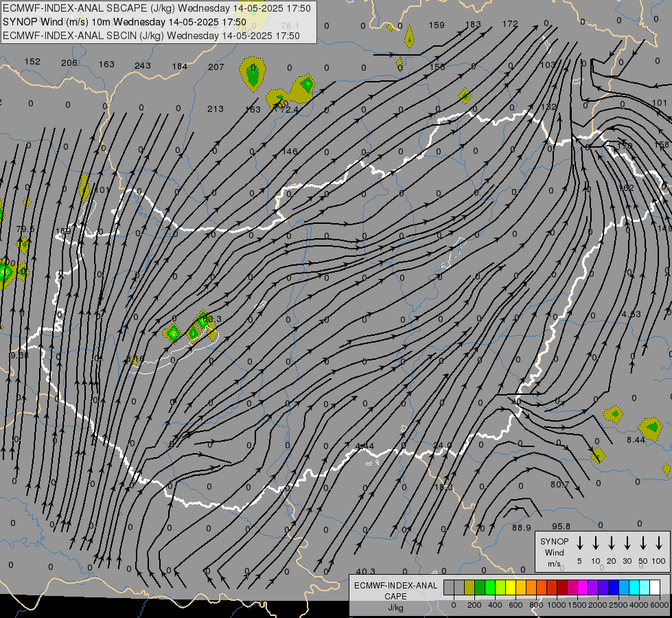Click the map value 72.4
672x618 pixels.
[289, 111]
